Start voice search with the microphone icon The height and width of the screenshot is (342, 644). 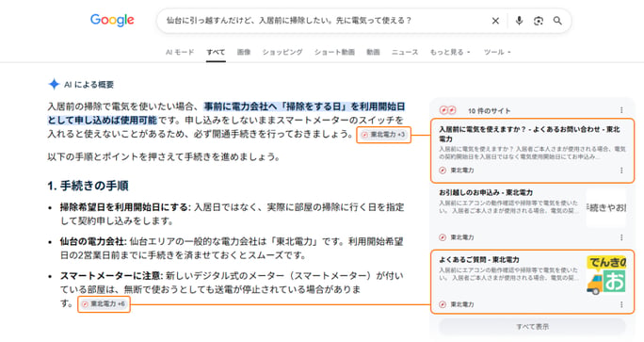click(519, 21)
